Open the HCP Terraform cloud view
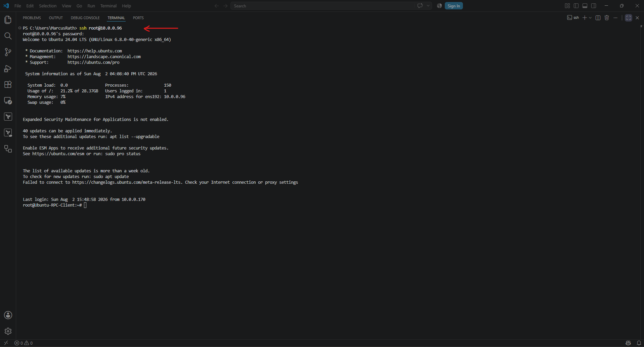This screenshot has height=347, width=644. 8,133
